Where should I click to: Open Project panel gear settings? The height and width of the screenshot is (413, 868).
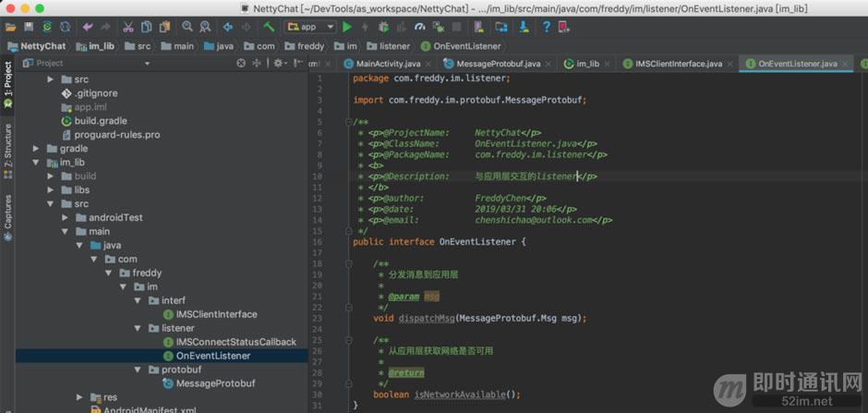click(x=276, y=63)
